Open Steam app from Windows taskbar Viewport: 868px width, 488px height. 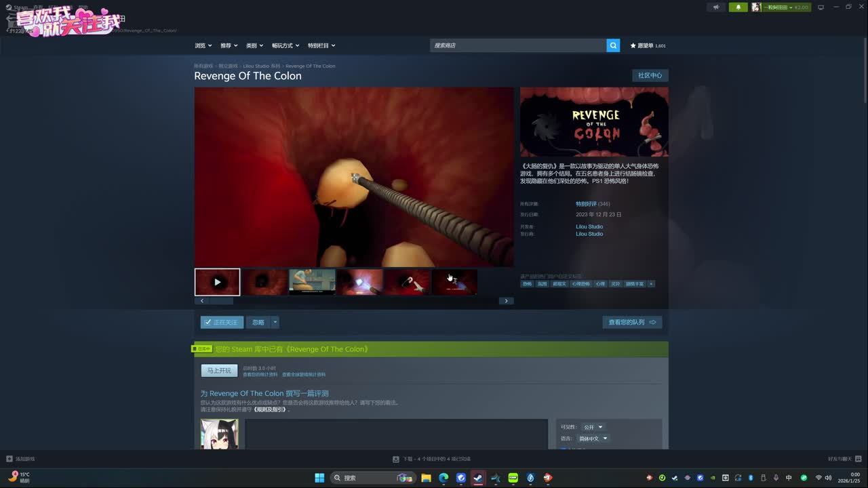pyautogui.click(x=478, y=478)
